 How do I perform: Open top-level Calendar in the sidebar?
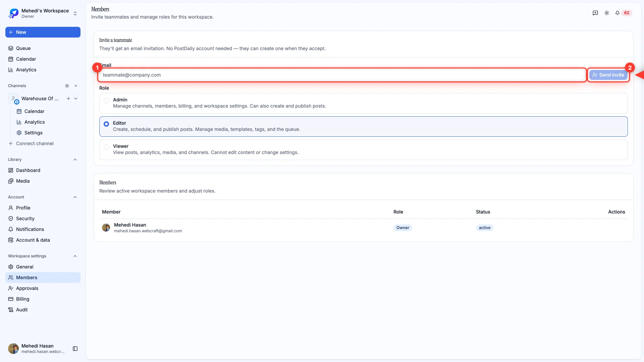(43, 59)
